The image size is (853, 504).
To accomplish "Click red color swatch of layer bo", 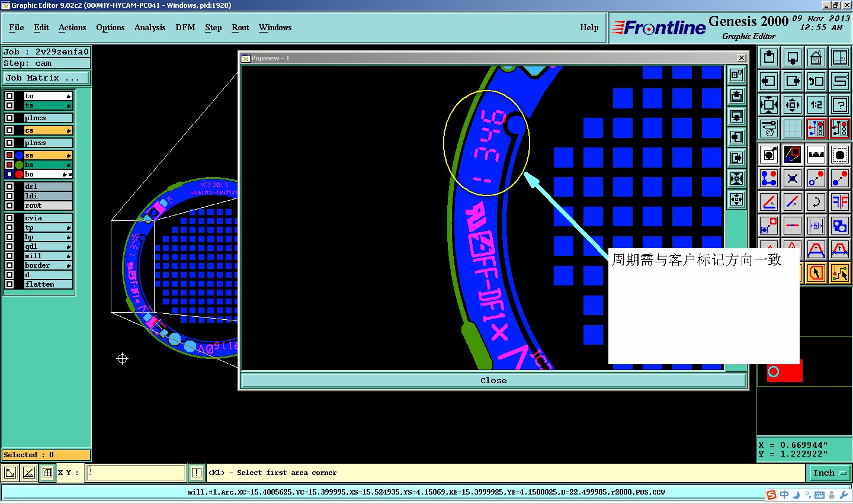I will pyautogui.click(x=19, y=174).
